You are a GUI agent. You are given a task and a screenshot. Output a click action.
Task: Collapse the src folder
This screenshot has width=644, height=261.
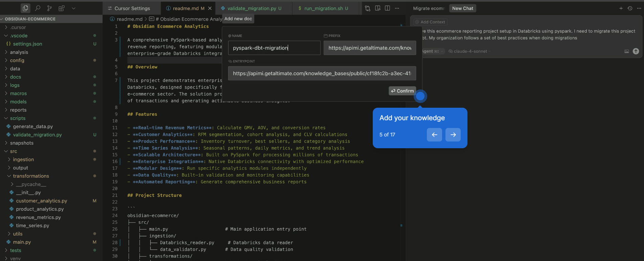pyautogui.click(x=51, y=151)
